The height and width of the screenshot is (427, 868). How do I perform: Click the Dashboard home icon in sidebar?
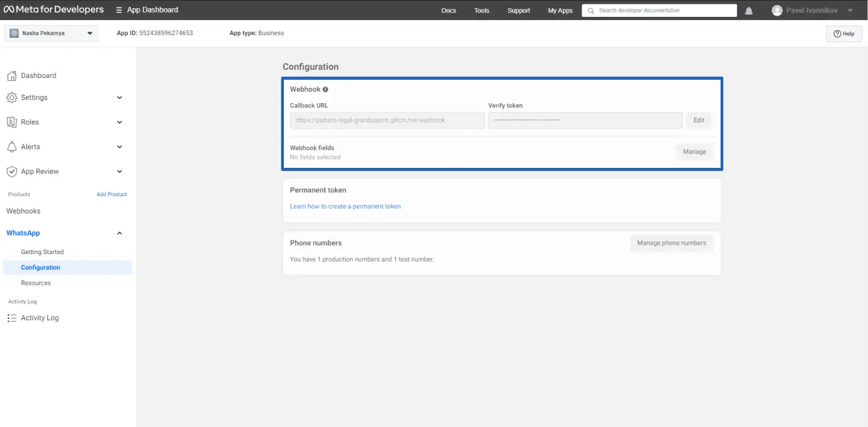tap(11, 76)
